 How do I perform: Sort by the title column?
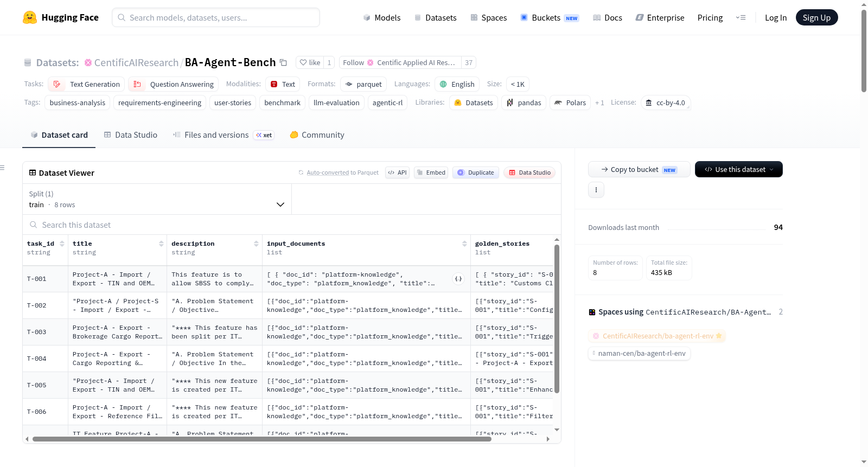[161, 244]
